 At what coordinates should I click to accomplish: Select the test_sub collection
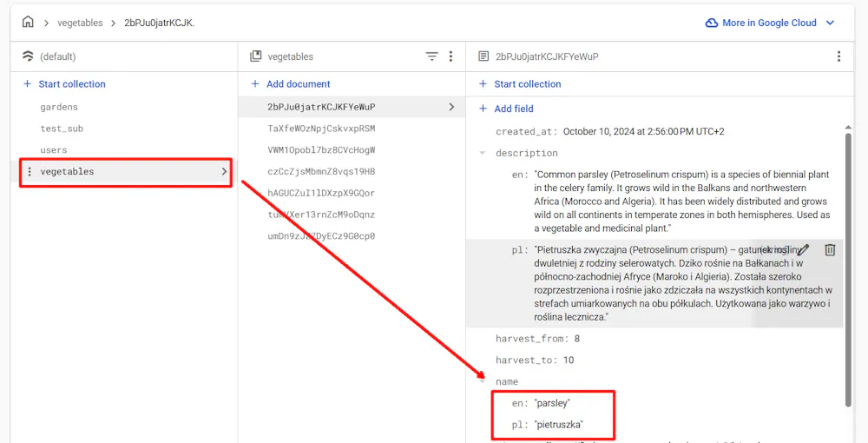coord(62,129)
